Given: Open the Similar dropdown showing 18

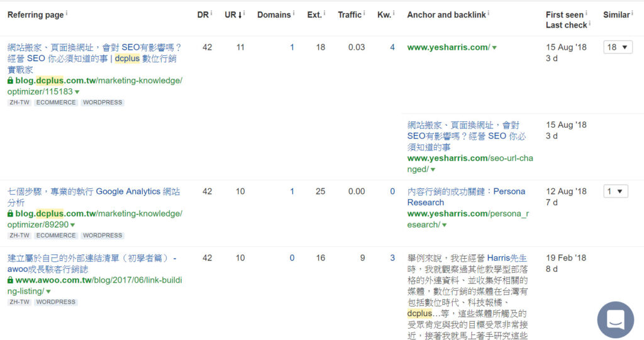Looking at the screenshot, I should click(618, 47).
